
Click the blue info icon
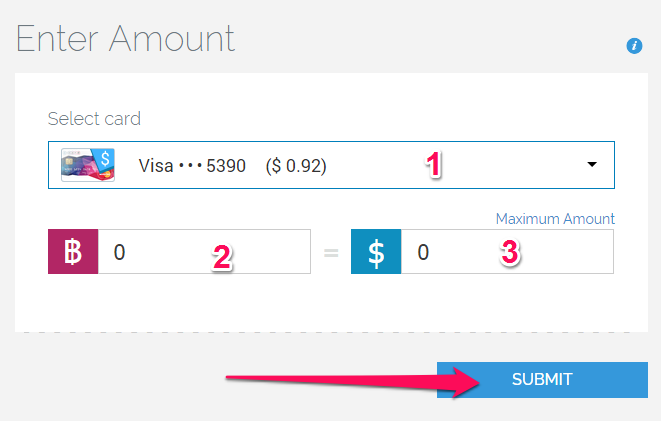tap(634, 46)
